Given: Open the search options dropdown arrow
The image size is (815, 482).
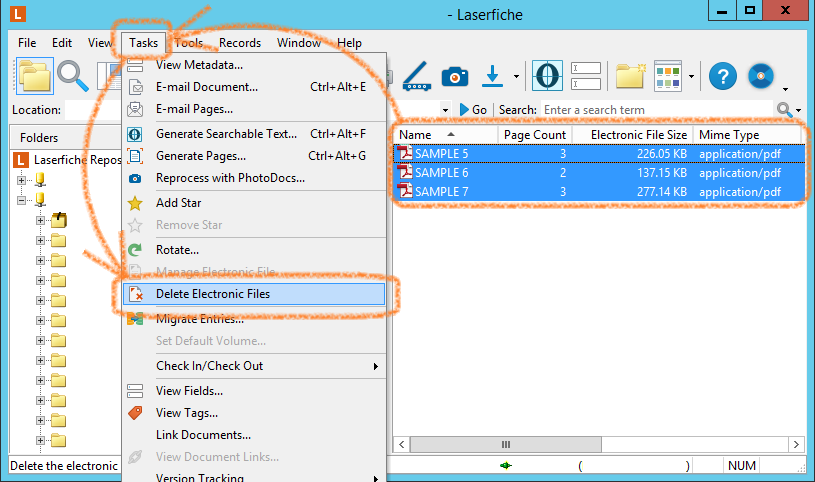Looking at the screenshot, I should coord(798,110).
